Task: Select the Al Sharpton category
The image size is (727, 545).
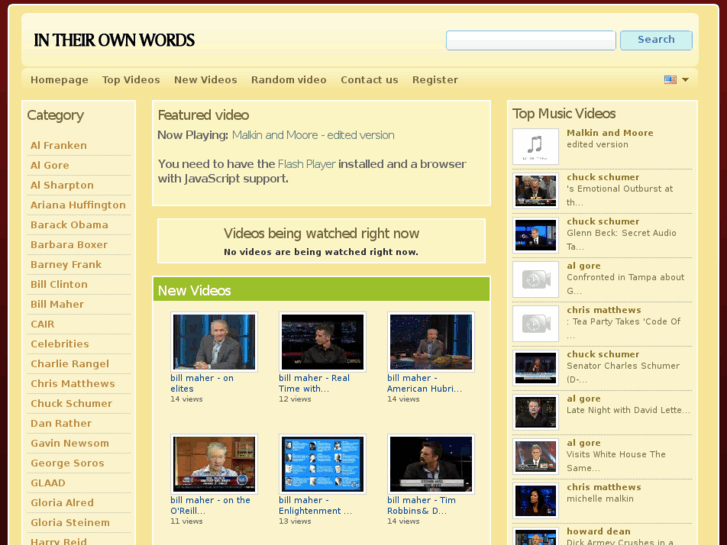Action: point(62,186)
